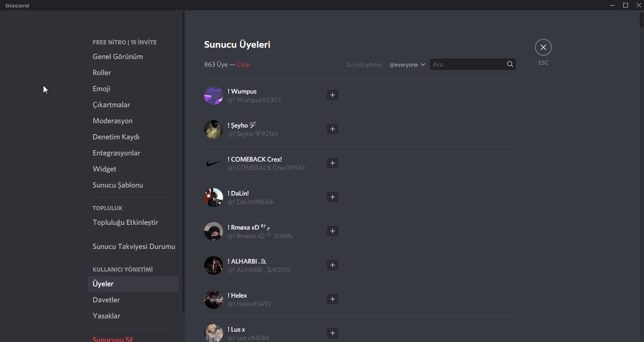This screenshot has width=644, height=342.
Task: Click username tag Wumpus#2307
Action: 254,100
